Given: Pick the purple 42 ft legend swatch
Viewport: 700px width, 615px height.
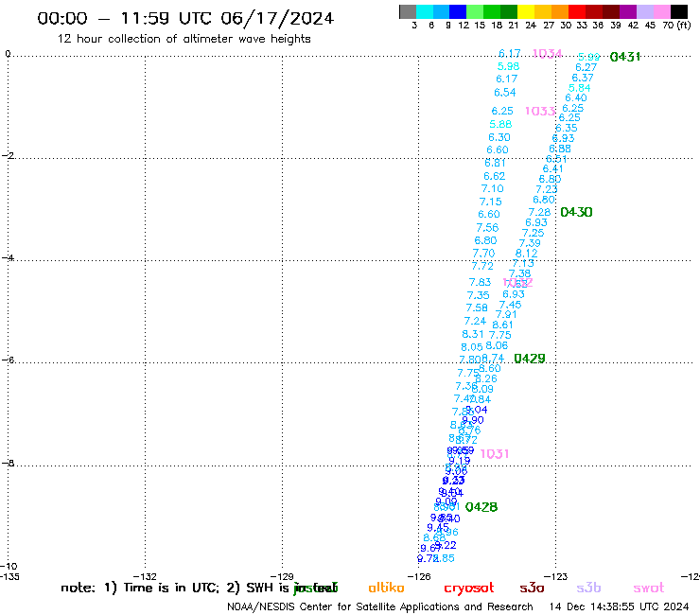Looking at the screenshot, I should pos(628,11).
